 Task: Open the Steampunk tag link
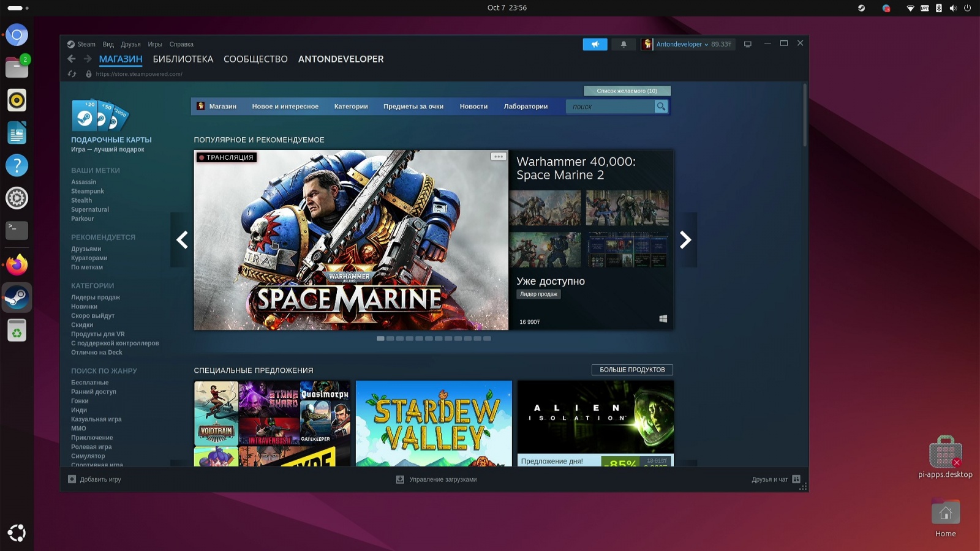pyautogui.click(x=88, y=191)
